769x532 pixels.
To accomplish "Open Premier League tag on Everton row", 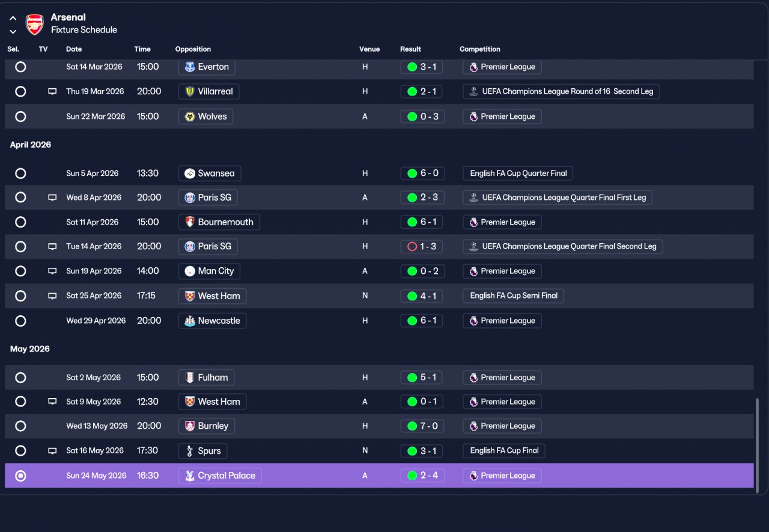I will 502,67.
